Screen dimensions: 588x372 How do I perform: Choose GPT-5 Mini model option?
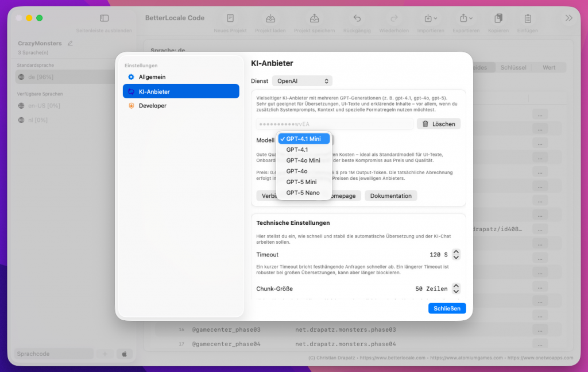[303, 182]
